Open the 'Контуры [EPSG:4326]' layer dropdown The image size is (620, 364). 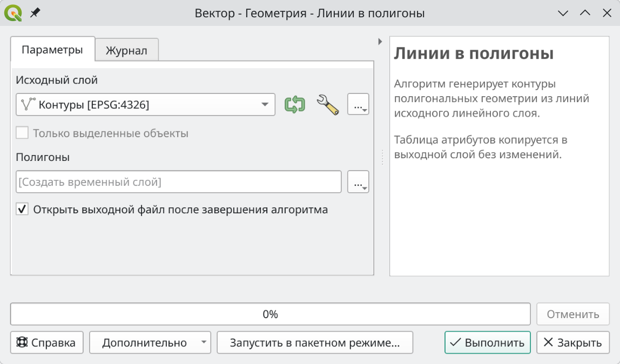click(145, 105)
